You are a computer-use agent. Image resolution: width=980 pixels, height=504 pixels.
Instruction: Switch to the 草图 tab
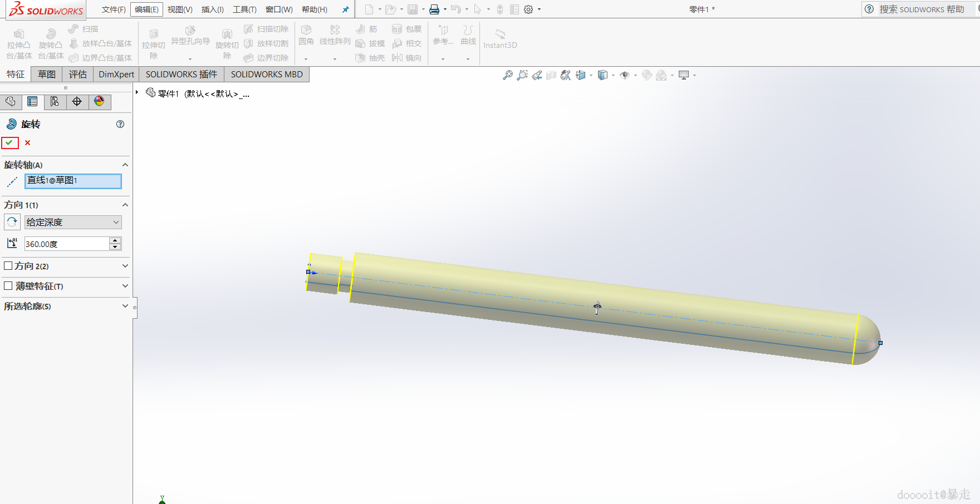tap(47, 75)
